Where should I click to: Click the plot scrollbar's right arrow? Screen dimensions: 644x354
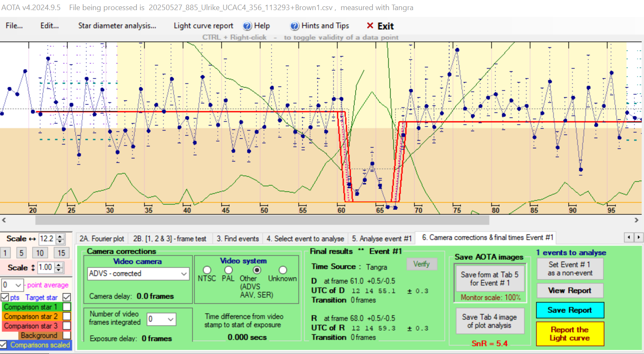point(636,220)
